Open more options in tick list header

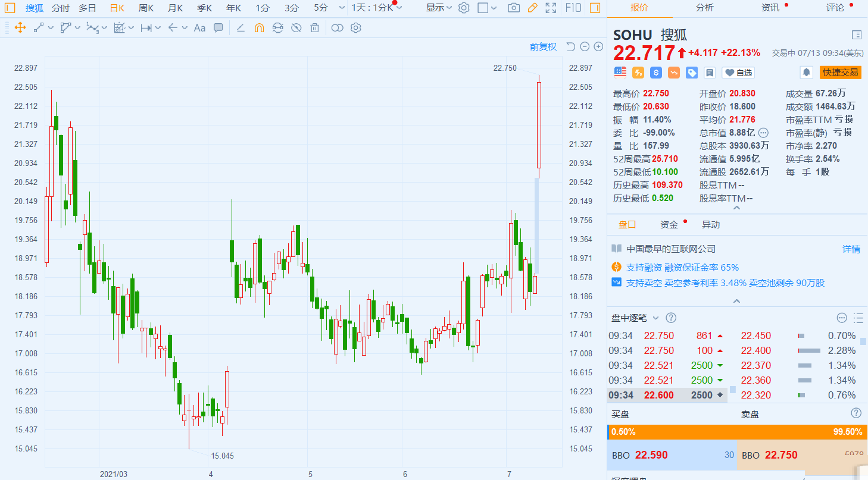point(842,318)
